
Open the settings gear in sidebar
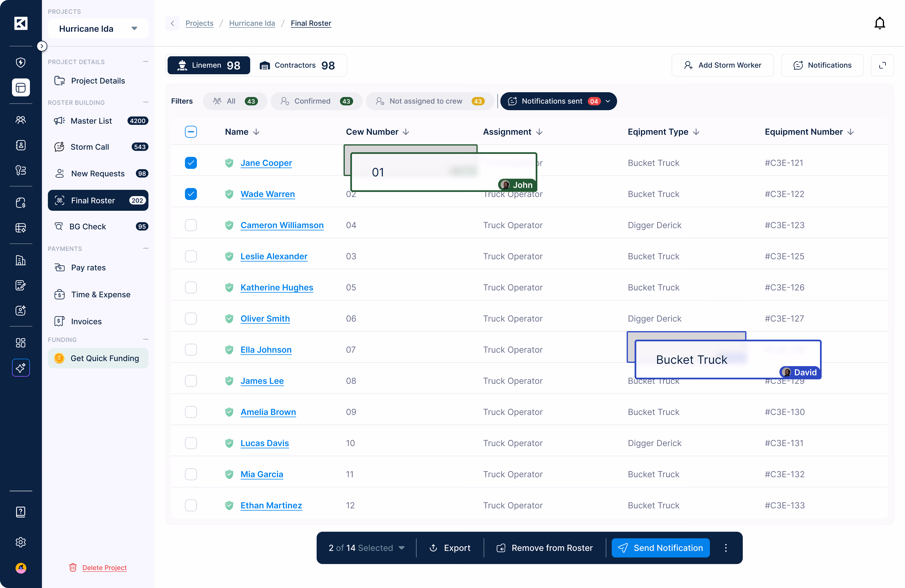tap(21, 542)
